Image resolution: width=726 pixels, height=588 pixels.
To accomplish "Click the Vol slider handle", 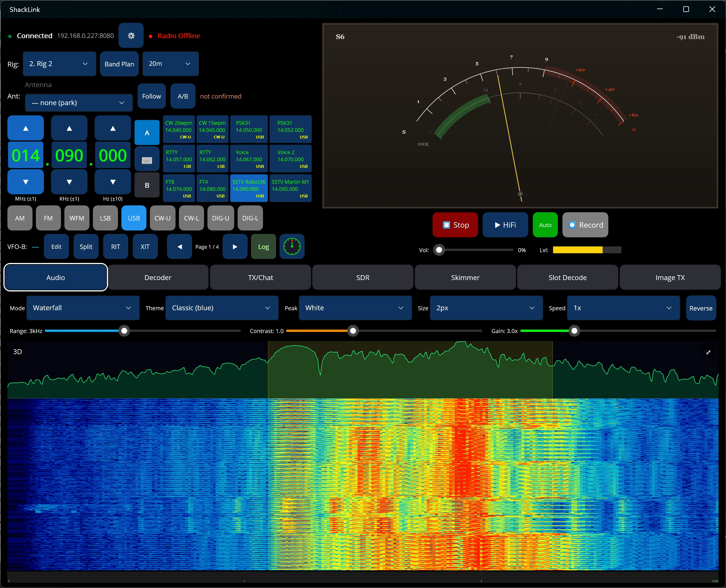I will coord(439,250).
